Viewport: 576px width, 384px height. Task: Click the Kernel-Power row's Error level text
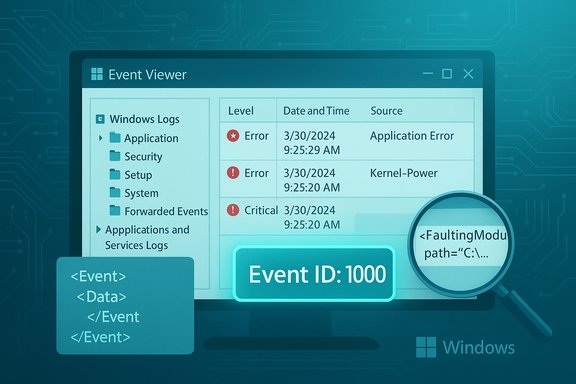256,173
